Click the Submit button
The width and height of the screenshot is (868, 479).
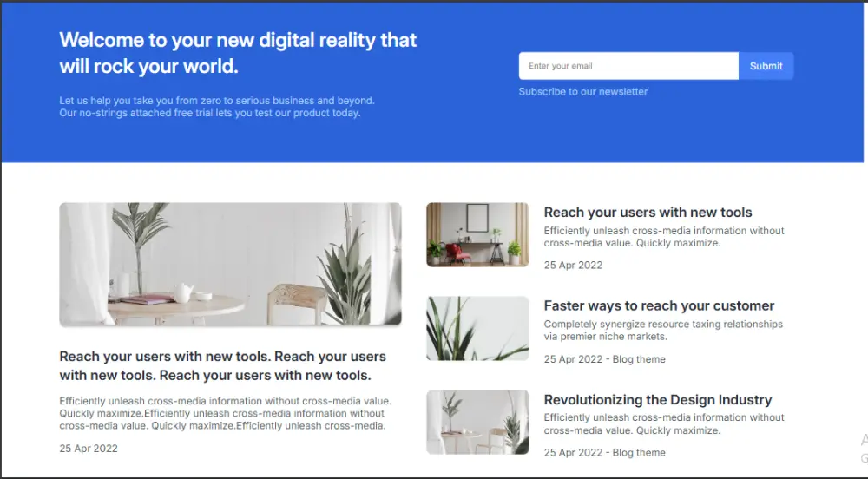click(766, 66)
